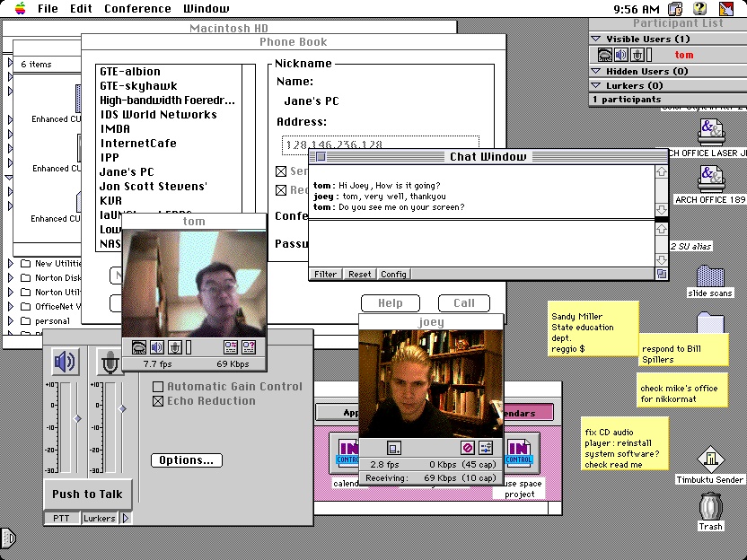The height and width of the screenshot is (560, 747).
Task: Click the window-size icon under joey's video
Action: pyautogui.click(x=394, y=447)
